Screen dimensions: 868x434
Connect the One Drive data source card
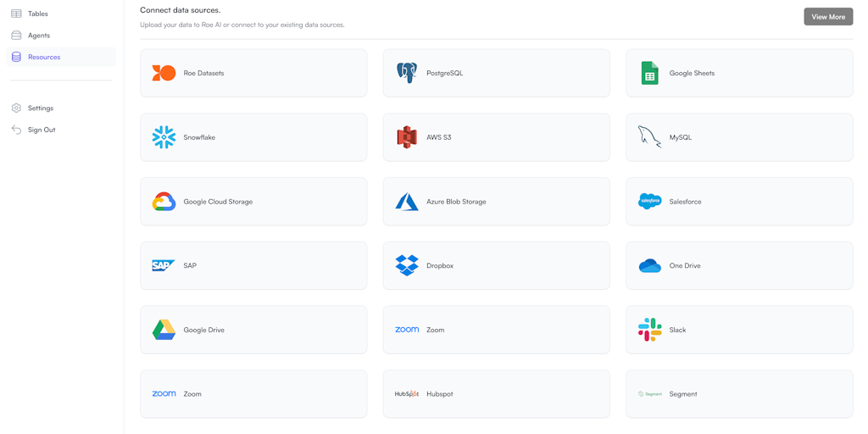click(738, 265)
